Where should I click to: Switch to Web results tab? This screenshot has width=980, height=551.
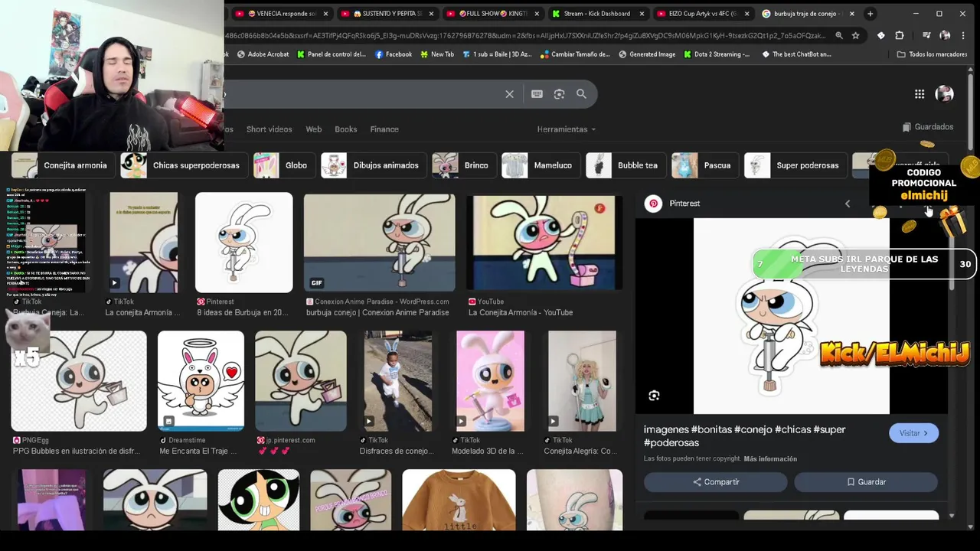[314, 129]
